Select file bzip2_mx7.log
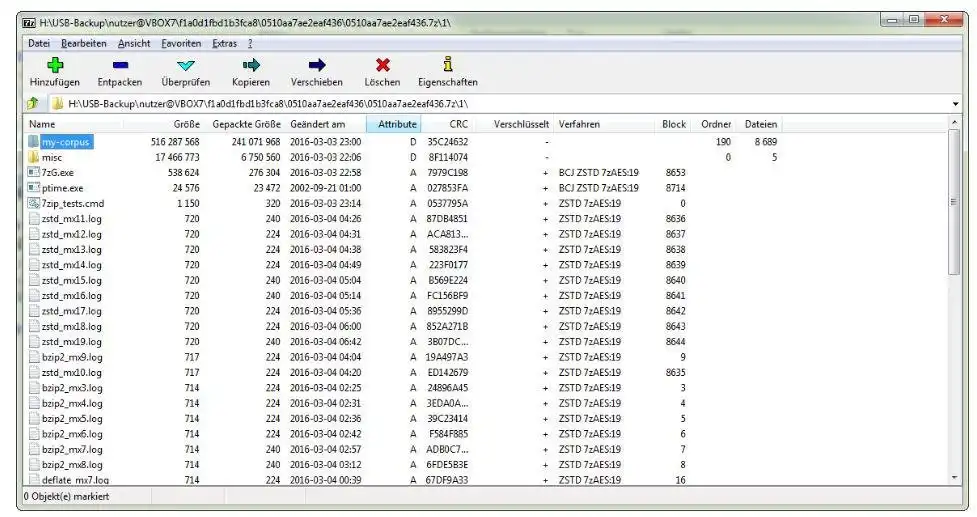The image size is (977, 517). click(72, 449)
